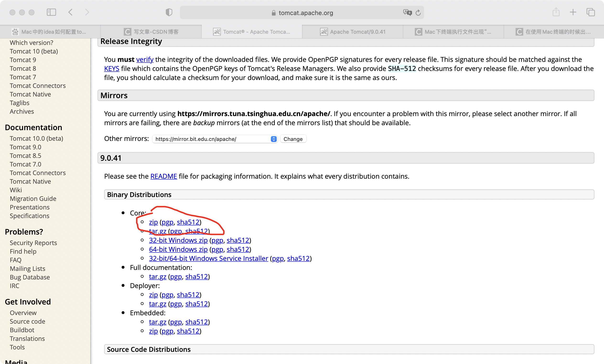Open the privacy shield report icon
Viewport: 604px width, 364px height.
coord(169,12)
